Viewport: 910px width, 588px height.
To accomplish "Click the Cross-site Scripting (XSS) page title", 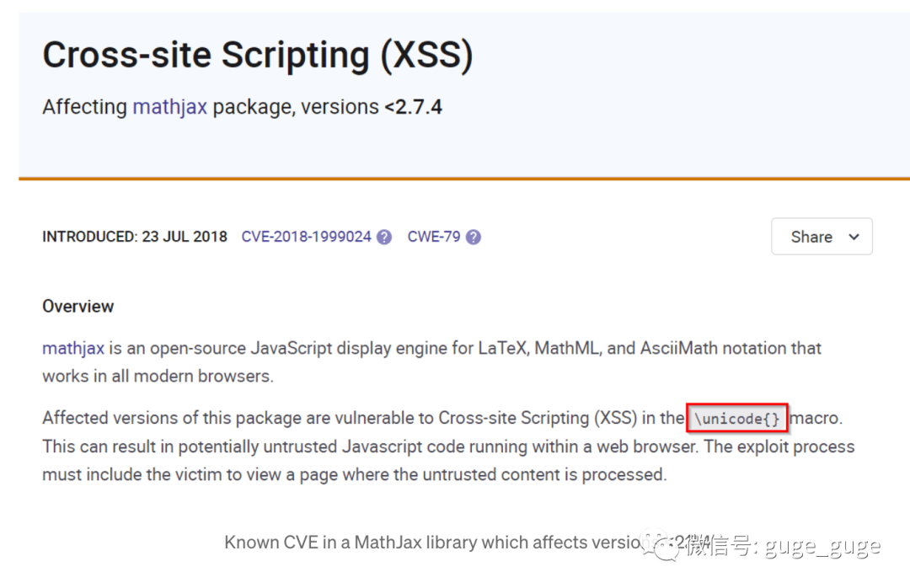I will coord(258,56).
